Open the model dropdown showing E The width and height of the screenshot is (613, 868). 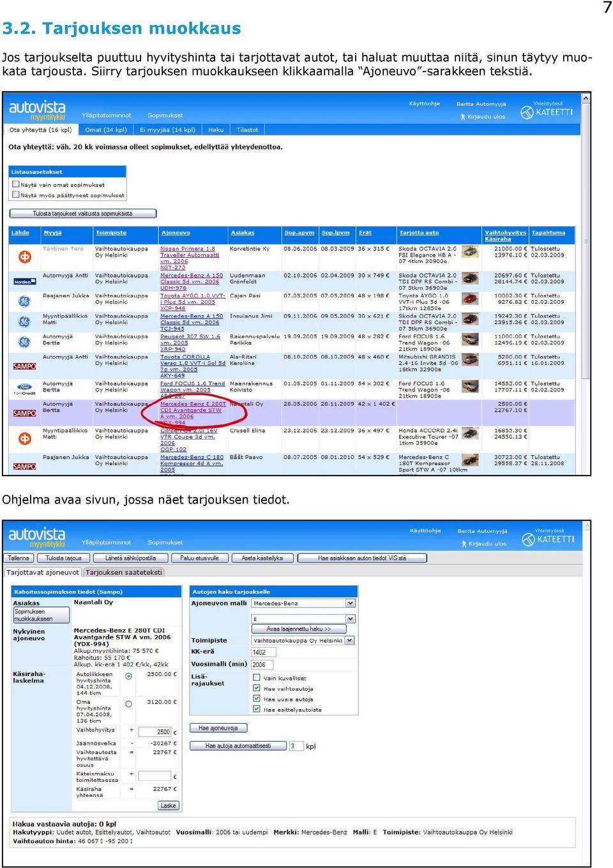tap(303, 618)
